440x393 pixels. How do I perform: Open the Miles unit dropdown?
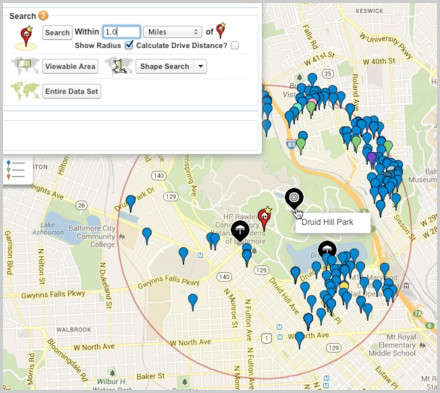[x=173, y=32]
